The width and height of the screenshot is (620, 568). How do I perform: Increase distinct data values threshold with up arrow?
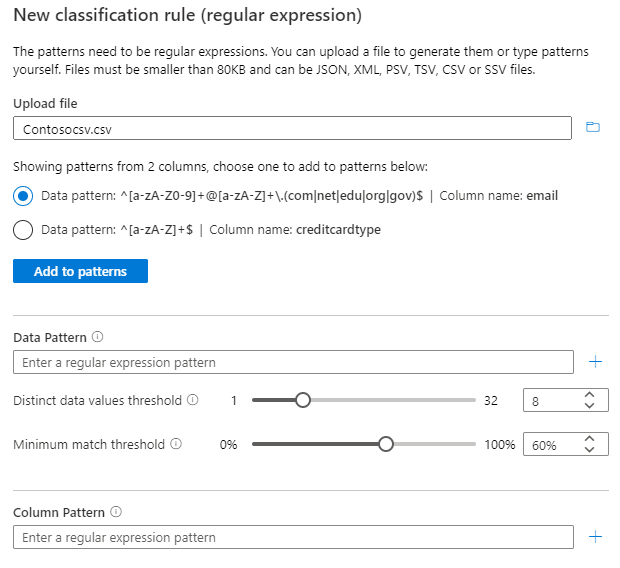(590, 395)
